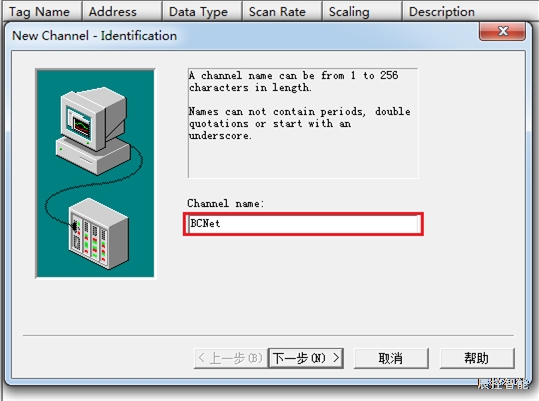The height and width of the screenshot is (401, 539).
Task: Sort by Tag Name column header
Action: (x=42, y=11)
